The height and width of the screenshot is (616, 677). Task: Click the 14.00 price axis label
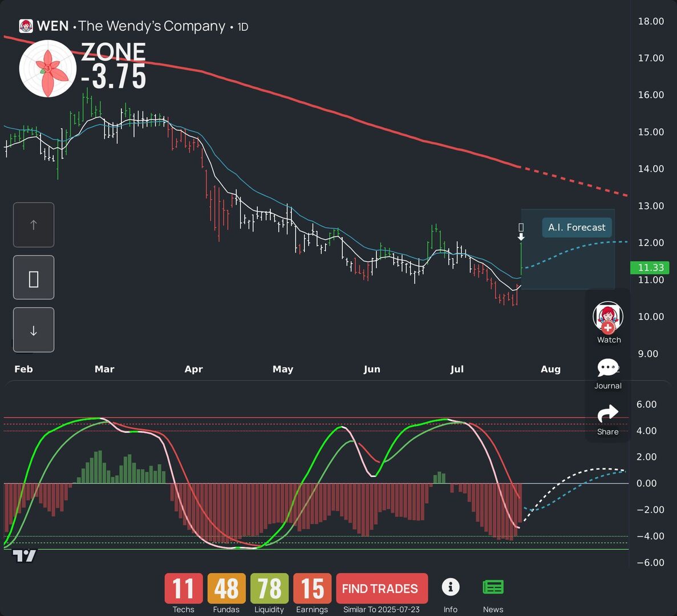click(651, 169)
